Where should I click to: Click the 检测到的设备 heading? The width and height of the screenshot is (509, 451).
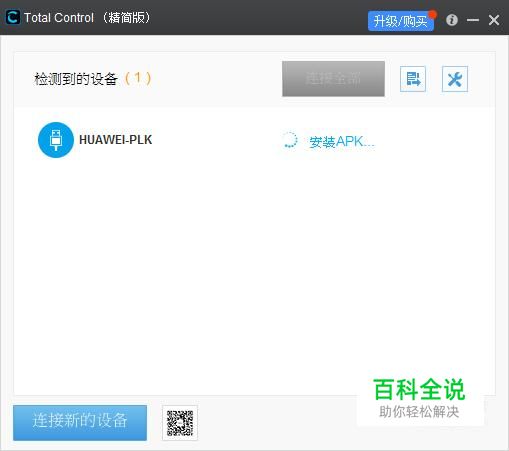(x=76, y=79)
